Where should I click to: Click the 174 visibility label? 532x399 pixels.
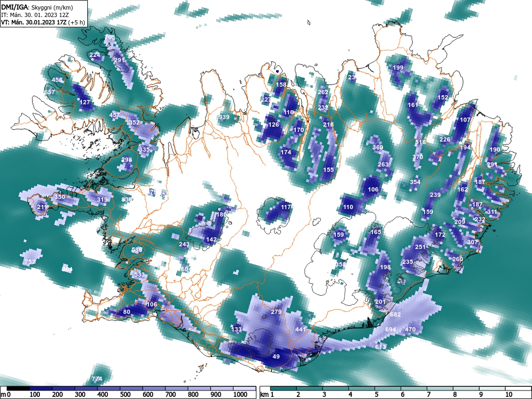click(x=286, y=152)
